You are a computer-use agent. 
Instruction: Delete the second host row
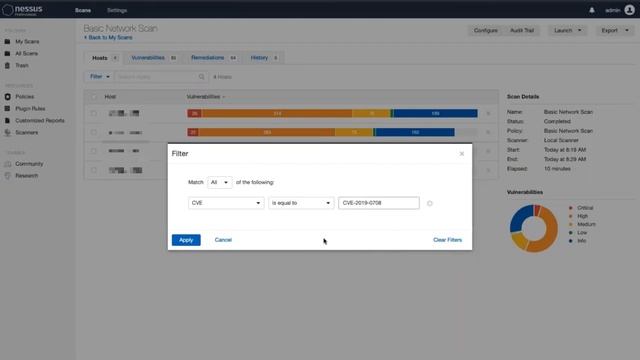coord(488,132)
